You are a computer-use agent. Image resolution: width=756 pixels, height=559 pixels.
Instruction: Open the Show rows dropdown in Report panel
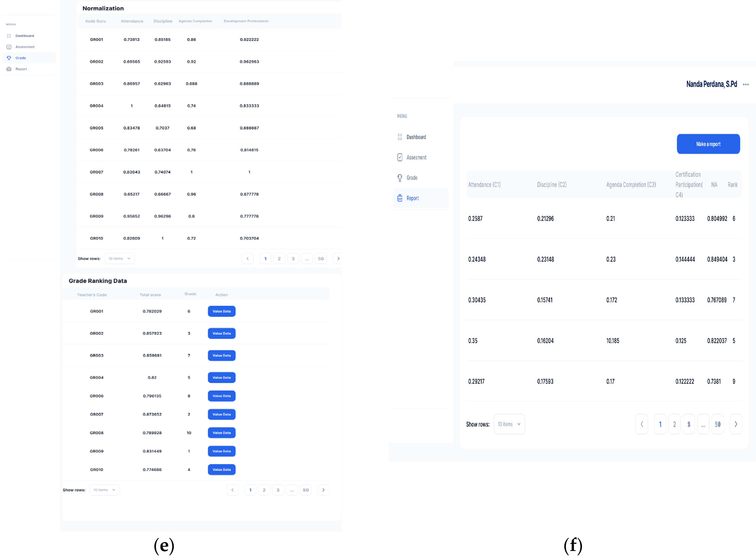pyautogui.click(x=509, y=424)
